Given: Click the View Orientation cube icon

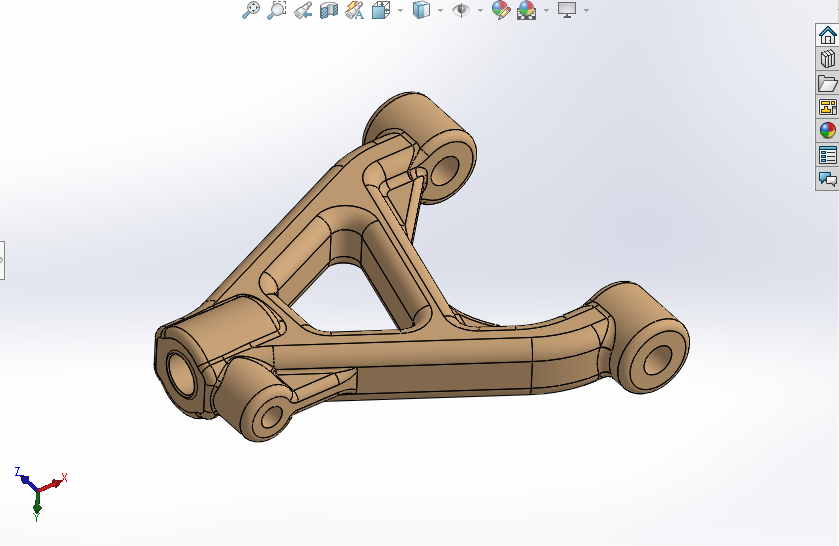Looking at the screenshot, I should (x=380, y=10).
